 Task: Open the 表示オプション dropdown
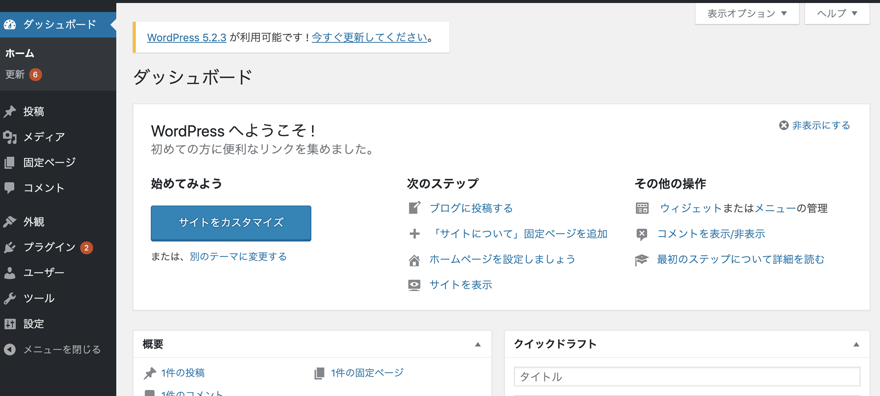pyautogui.click(x=747, y=13)
